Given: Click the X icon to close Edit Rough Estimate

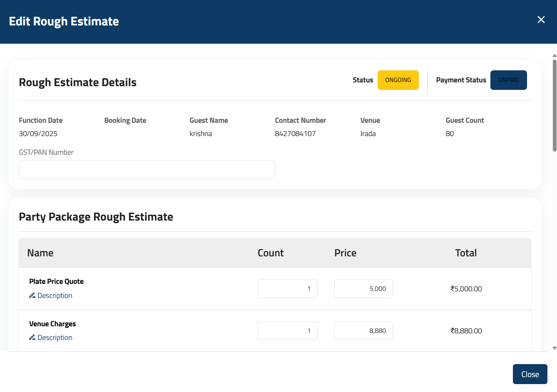Looking at the screenshot, I should click(541, 20).
